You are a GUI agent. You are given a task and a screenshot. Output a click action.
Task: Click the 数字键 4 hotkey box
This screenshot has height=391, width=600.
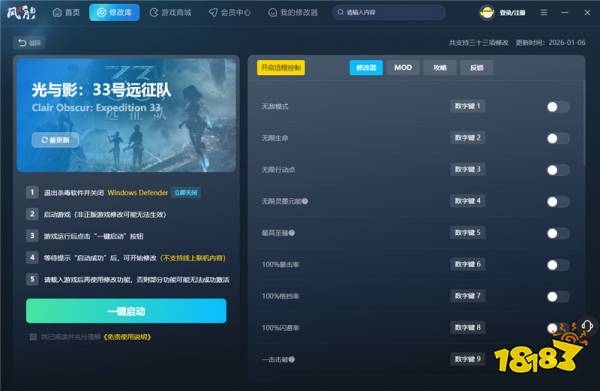468,201
